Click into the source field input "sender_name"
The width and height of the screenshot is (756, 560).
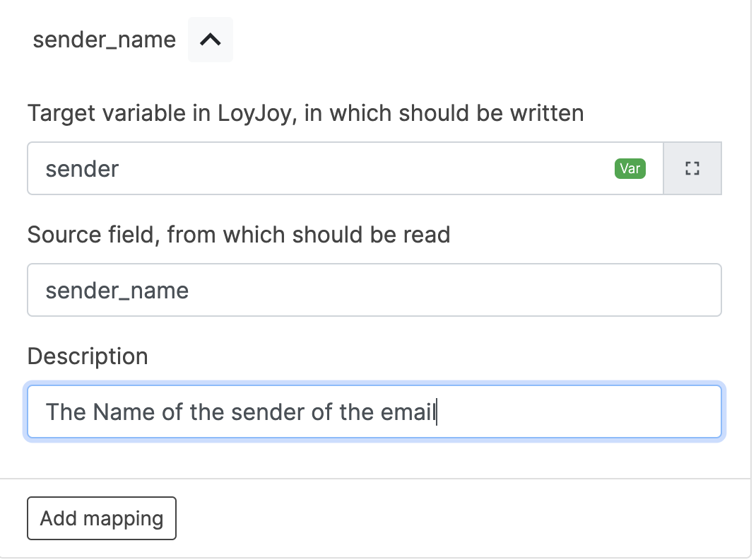374,290
